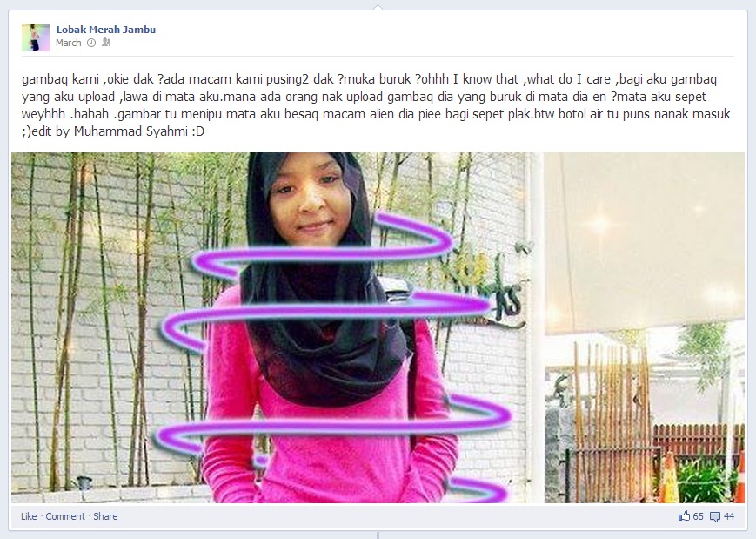This screenshot has width=756, height=539.
Task: Click the timeline pointer notch above the post
Action: pyautogui.click(x=378, y=7)
